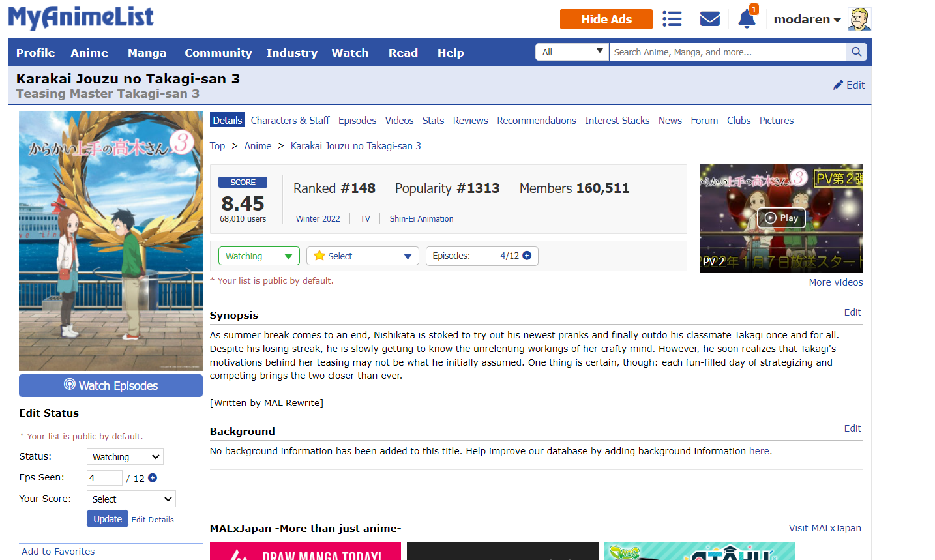Click Edit link beside Background
The image size is (935, 560).
[852, 428]
